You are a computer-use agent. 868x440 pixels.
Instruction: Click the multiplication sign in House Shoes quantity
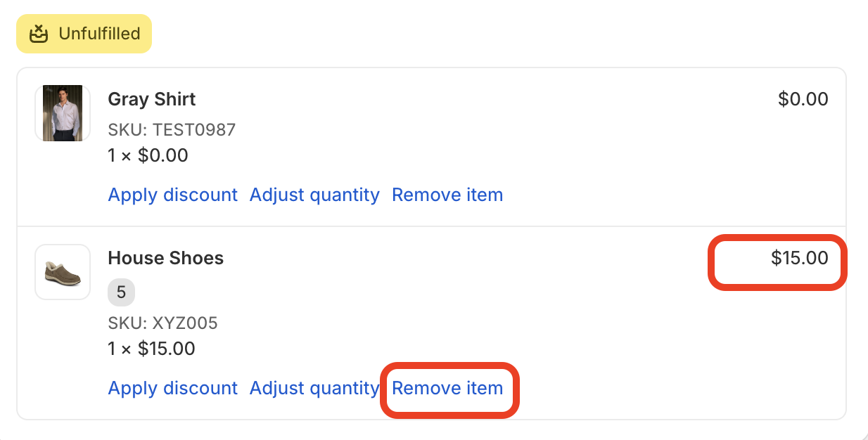pyautogui.click(x=126, y=349)
